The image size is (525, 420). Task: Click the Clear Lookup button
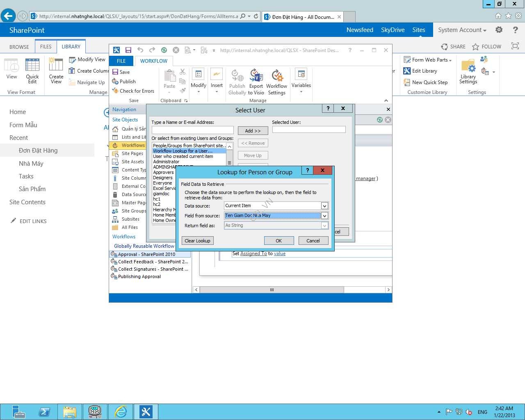(197, 241)
